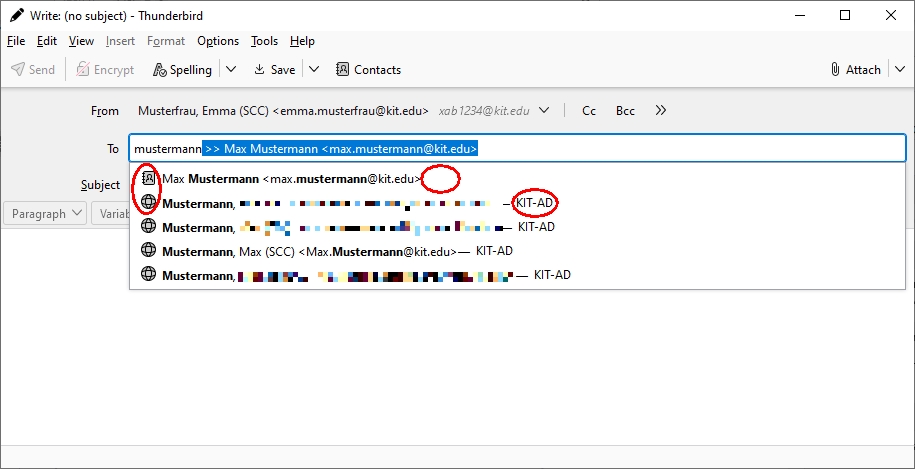Click the Save button
Screen dimensions: 915x469
(275, 69)
